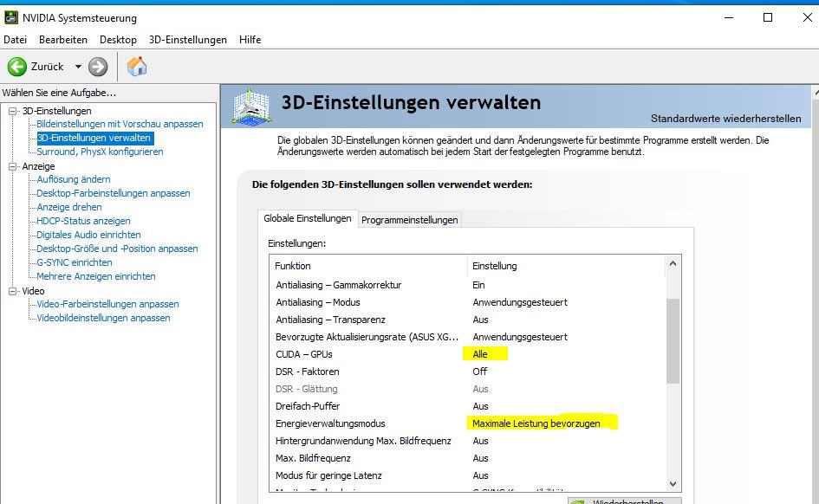819x504 pixels.
Task: Open the Hilfe menu
Action: [x=250, y=40]
